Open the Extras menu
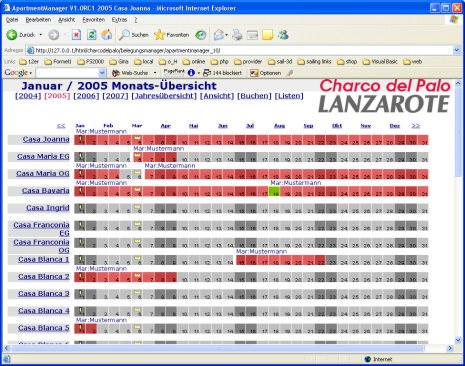The width and height of the screenshot is (465, 366). (x=119, y=20)
